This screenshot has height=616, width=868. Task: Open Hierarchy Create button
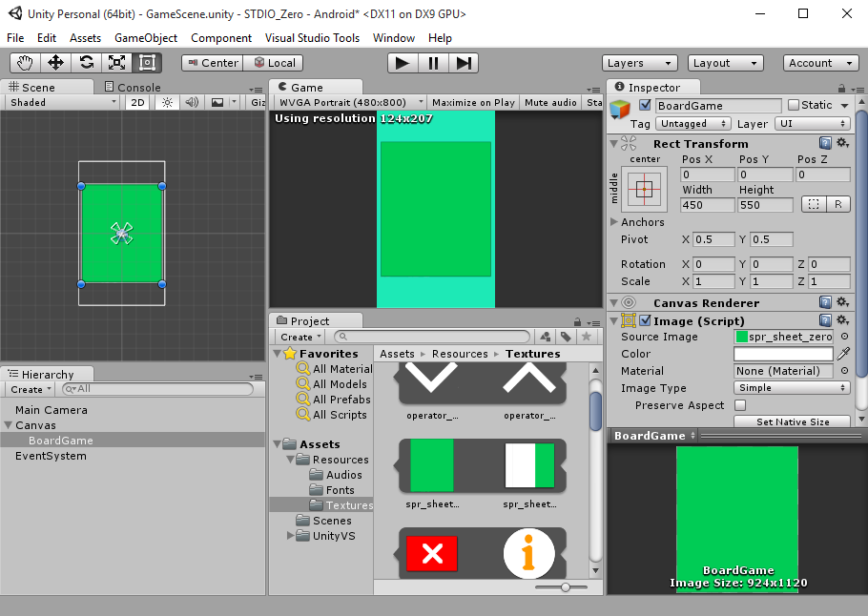(x=31, y=389)
